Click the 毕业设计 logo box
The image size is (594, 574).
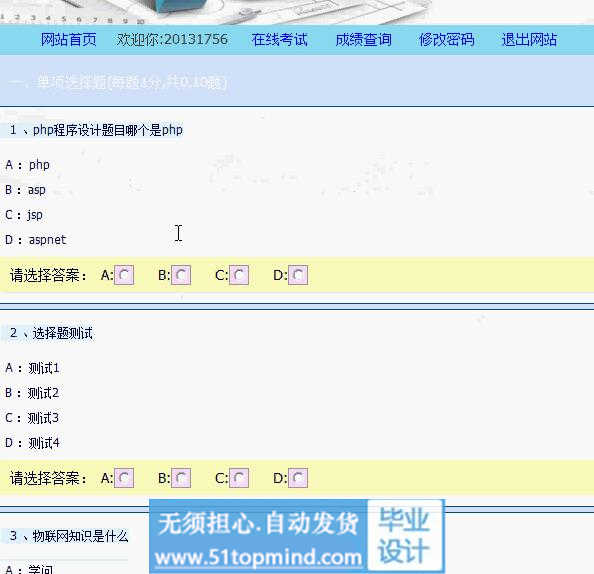405,535
